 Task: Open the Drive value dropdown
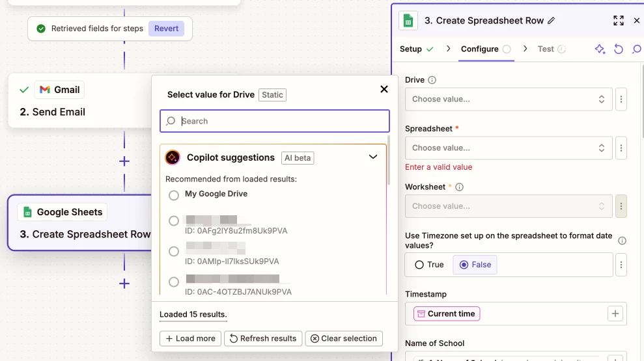pyautogui.click(x=509, y=100)
